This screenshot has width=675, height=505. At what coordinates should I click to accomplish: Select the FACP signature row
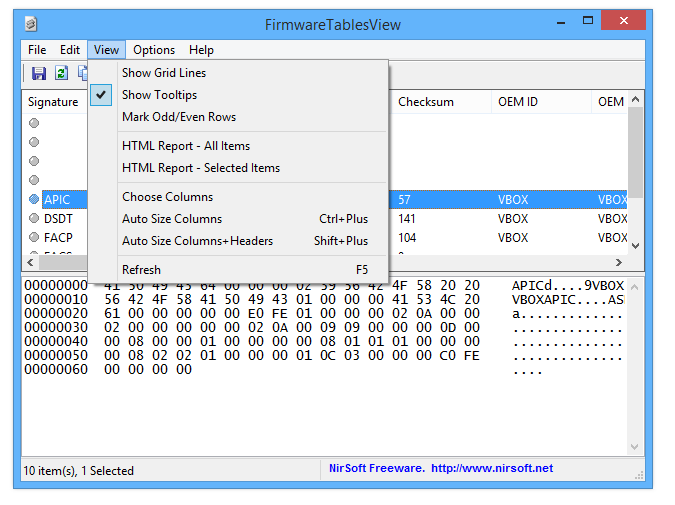point(59,238)
